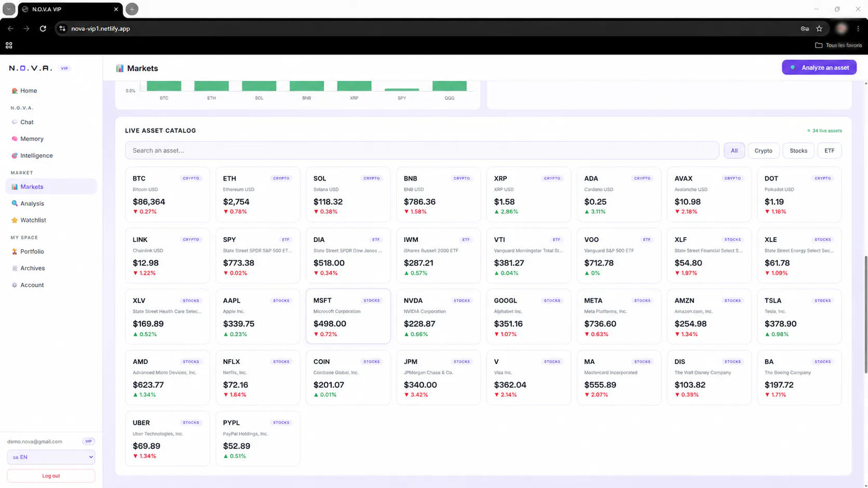This screenshot has height=488, width=868.
Task: Click the demo.nova@gmail.com account email
Action: click(x=35, y=442)
